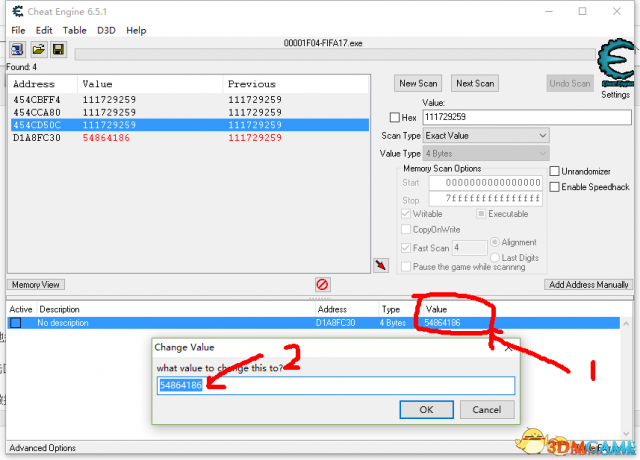The height and width of the screenshot is (460, 640).
Task: Tick the Active box for No description
Action: coord(16,323)
